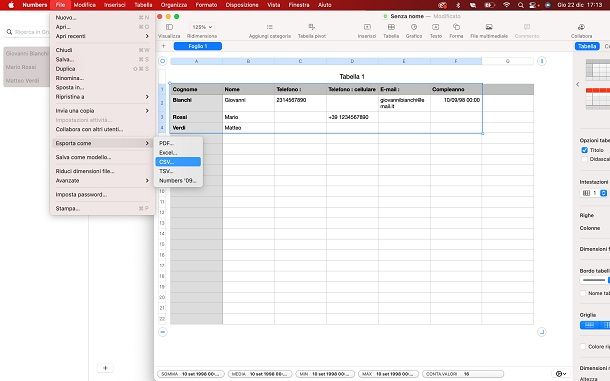Click the contacts window plus button
Image resolution: width=610 pixels, height=381 pixels.
point(105,368)
